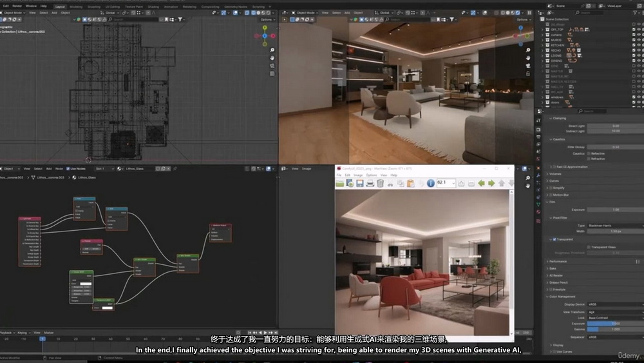The image size is (644, 363).
Task: Hide KITCHEN collection with eye icon
Action: (639, 45)
